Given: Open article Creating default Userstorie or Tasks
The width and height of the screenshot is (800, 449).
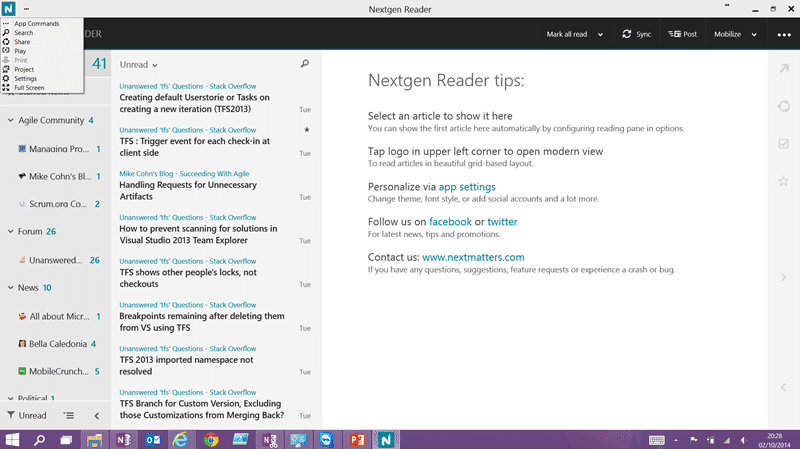Looking at the screenshot, I should [194, 103].
